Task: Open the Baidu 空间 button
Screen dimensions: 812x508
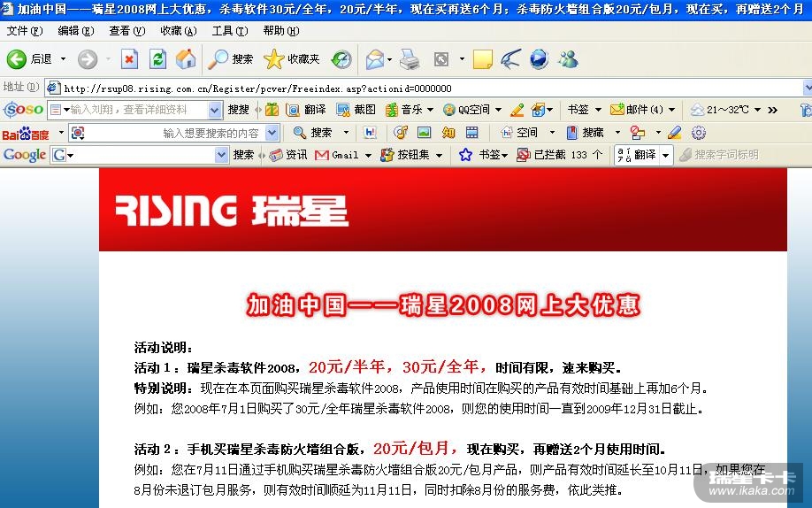Action: tap(519, 133)
